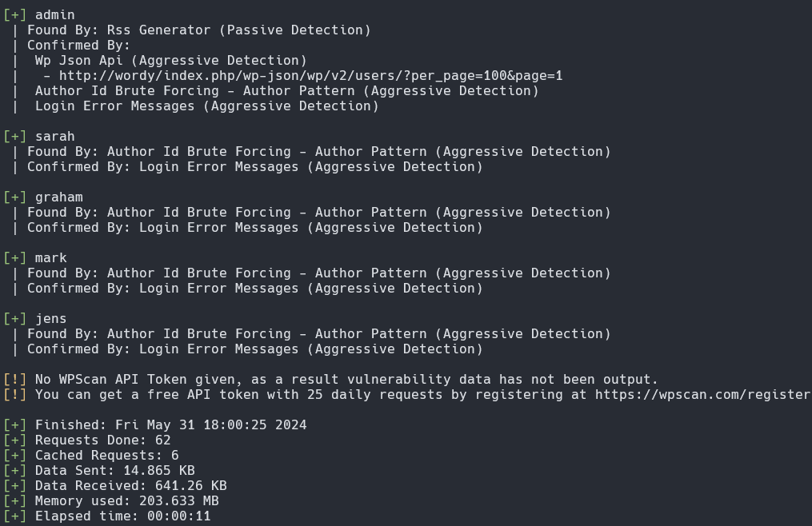
Task: Click the [!] warning marker for missing API token
Action: [x=15, y=380]
